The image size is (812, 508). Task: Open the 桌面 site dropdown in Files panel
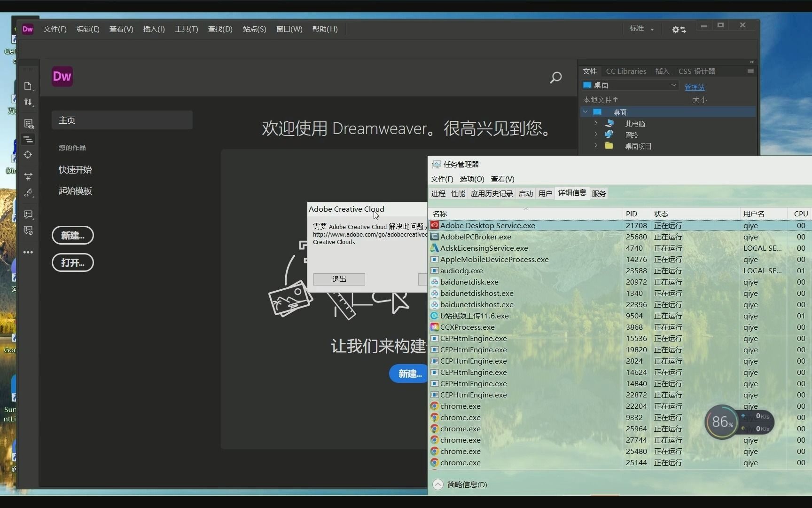point(630,85)
